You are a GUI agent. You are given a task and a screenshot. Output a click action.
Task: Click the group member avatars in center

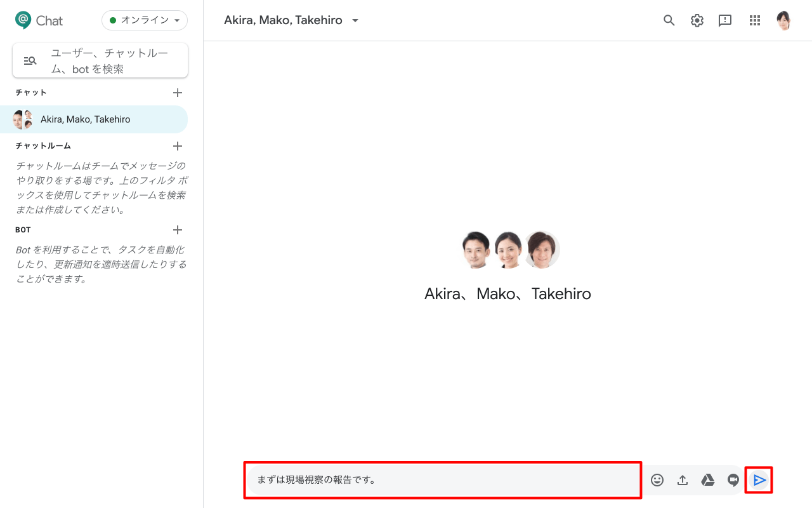pos(510,250)
